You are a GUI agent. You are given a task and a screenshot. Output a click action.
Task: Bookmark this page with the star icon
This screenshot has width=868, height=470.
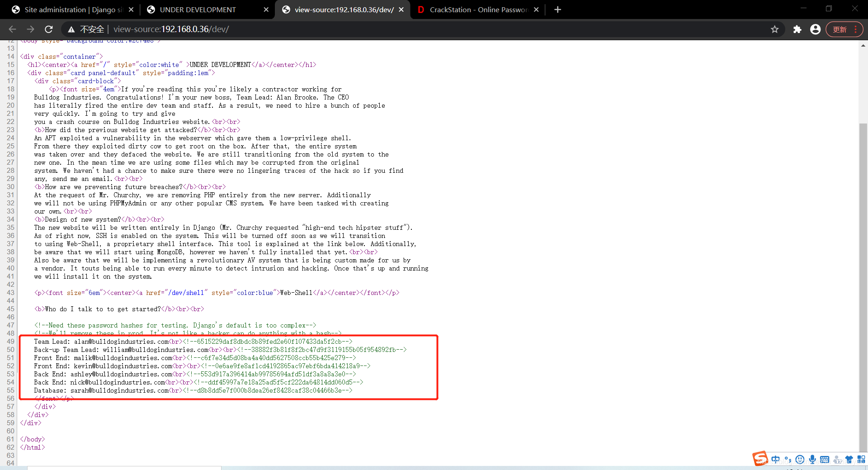coord(775,29)
